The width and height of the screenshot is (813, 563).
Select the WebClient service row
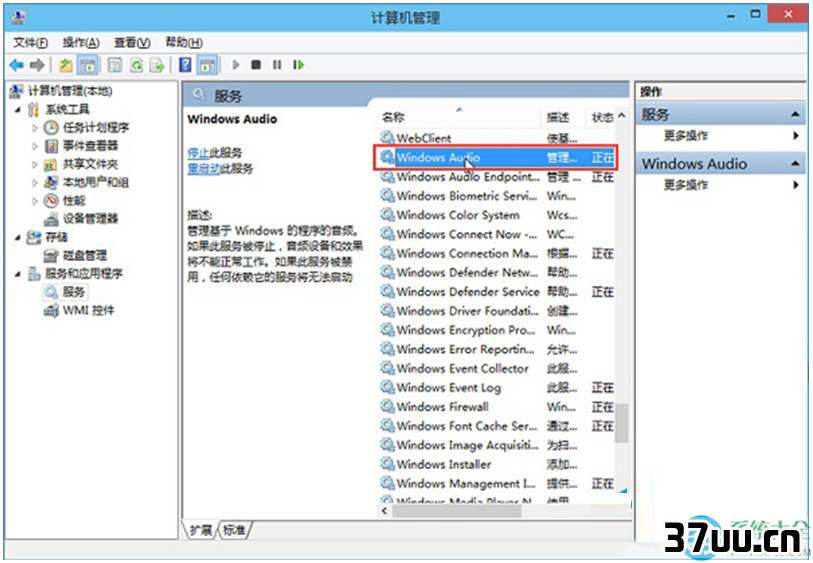[497, 138]
